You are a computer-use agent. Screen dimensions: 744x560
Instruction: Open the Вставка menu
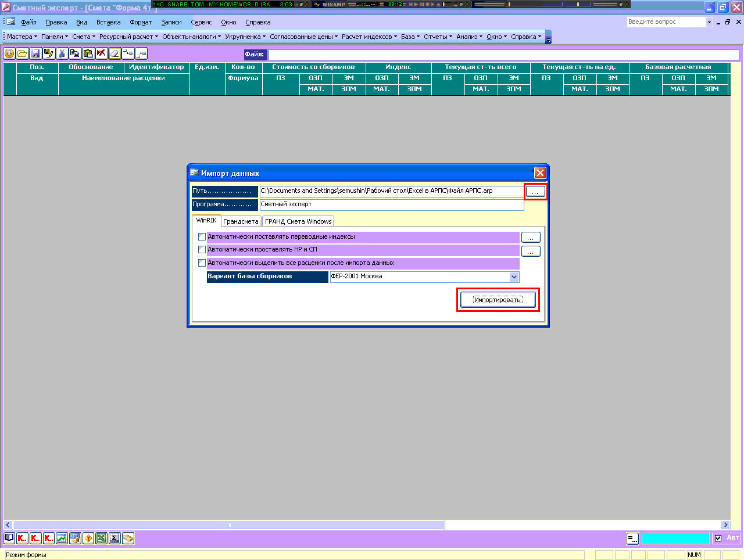point(109,22)
